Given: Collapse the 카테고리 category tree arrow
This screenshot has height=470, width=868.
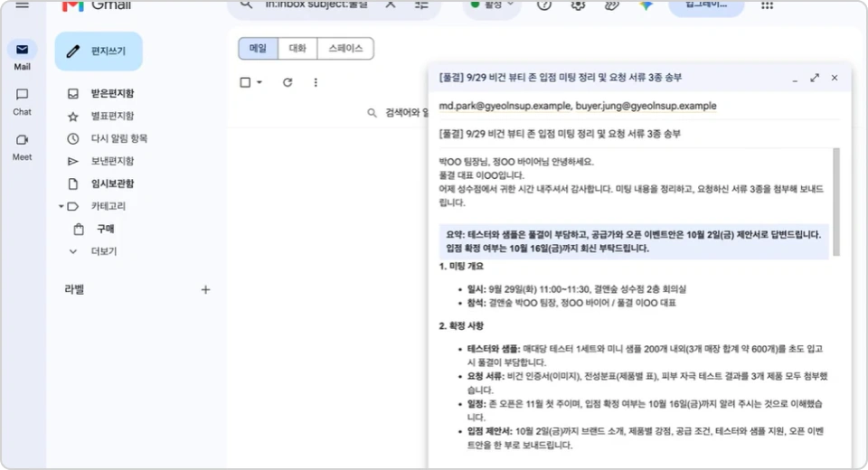Looking at the screenshot, I should pos(61,206).
